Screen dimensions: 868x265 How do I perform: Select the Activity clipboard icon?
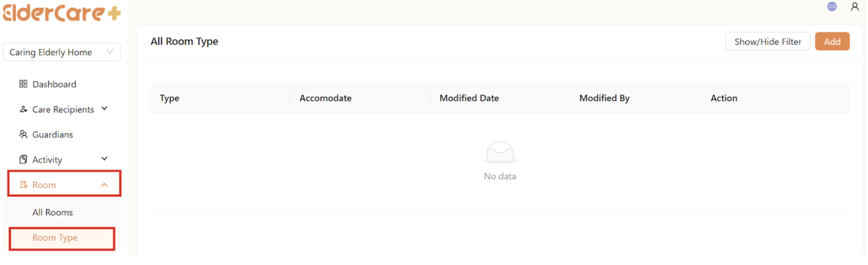pyautogui.click(x=23, y=159)
